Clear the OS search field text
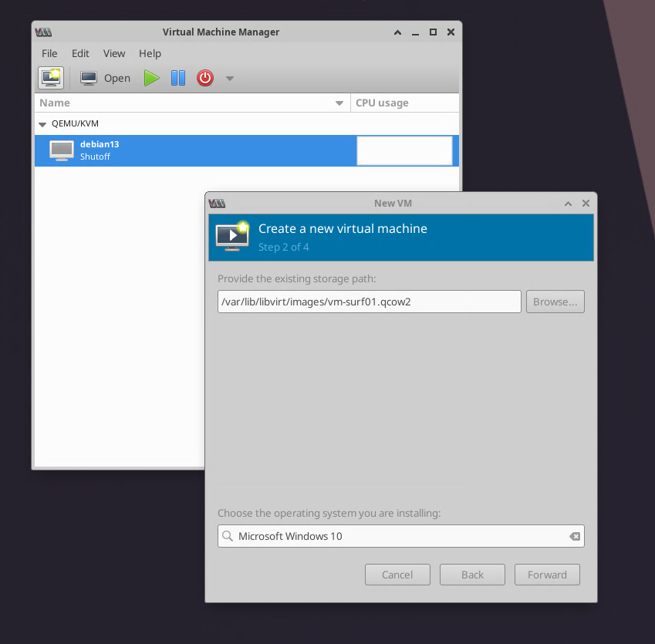 tap(574, 536)
